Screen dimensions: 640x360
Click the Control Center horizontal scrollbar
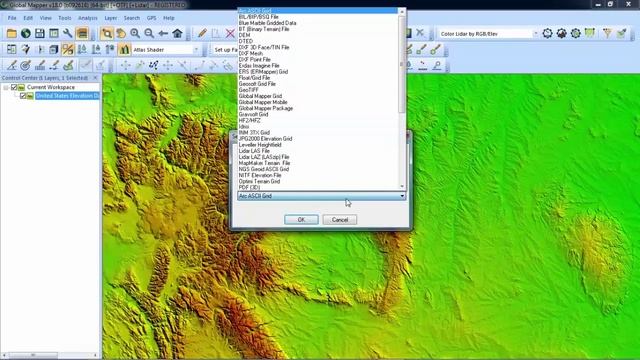click(x=33, y=355)
